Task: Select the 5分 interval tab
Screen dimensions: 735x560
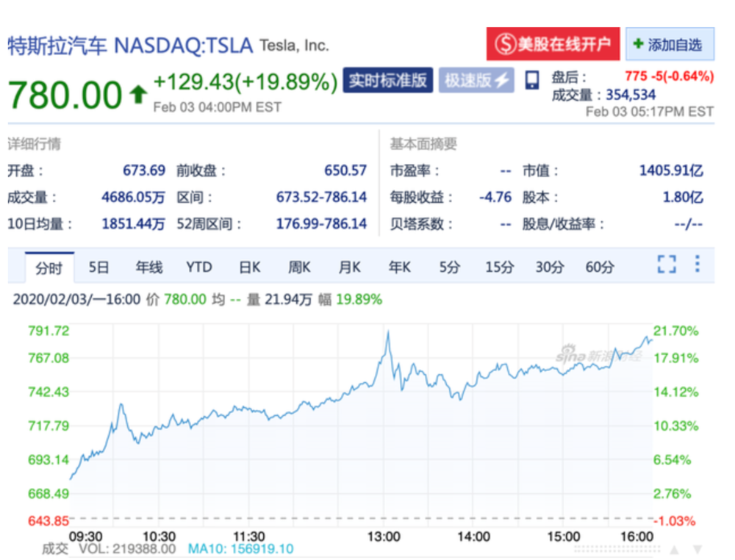Action: (450, 268)
